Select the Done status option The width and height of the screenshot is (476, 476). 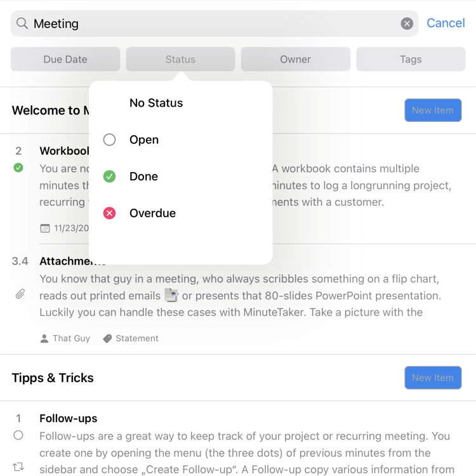pyautogui.click(x=143, y=176)
